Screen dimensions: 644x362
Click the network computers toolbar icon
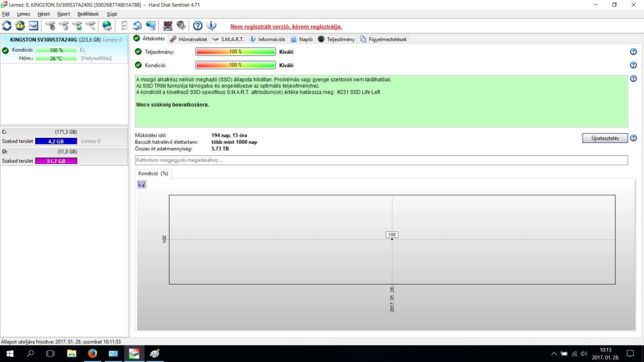click(x=151, y=25)
